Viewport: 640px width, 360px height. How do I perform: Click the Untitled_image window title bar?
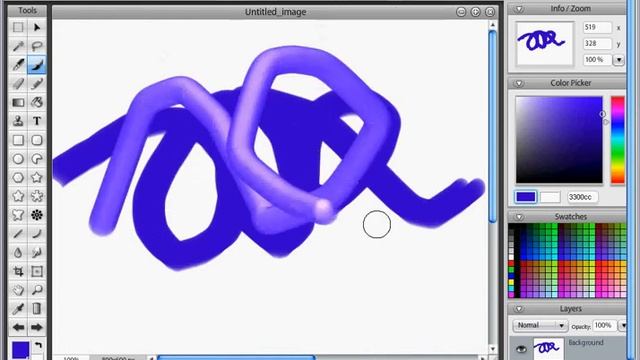click(x=276, y=12)
